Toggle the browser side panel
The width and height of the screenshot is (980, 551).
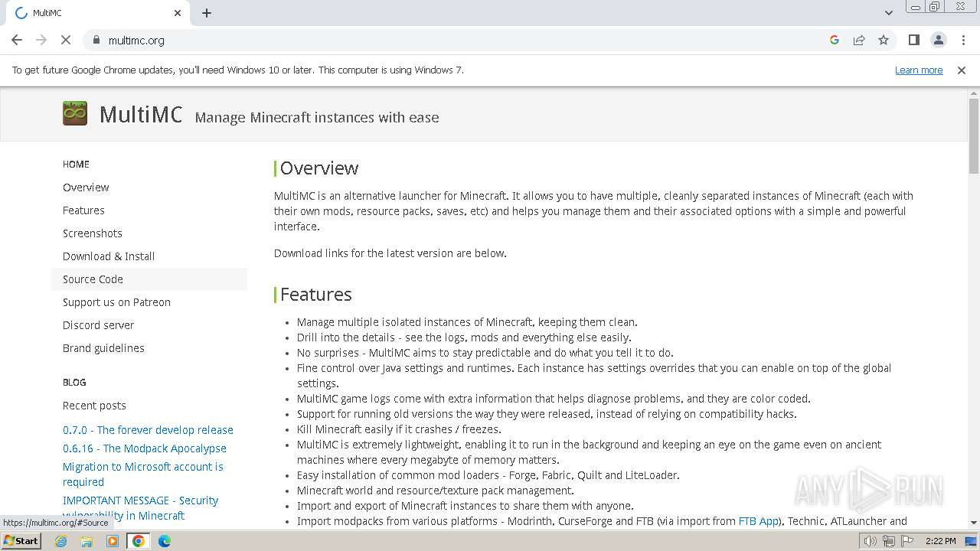pos(913,40)
